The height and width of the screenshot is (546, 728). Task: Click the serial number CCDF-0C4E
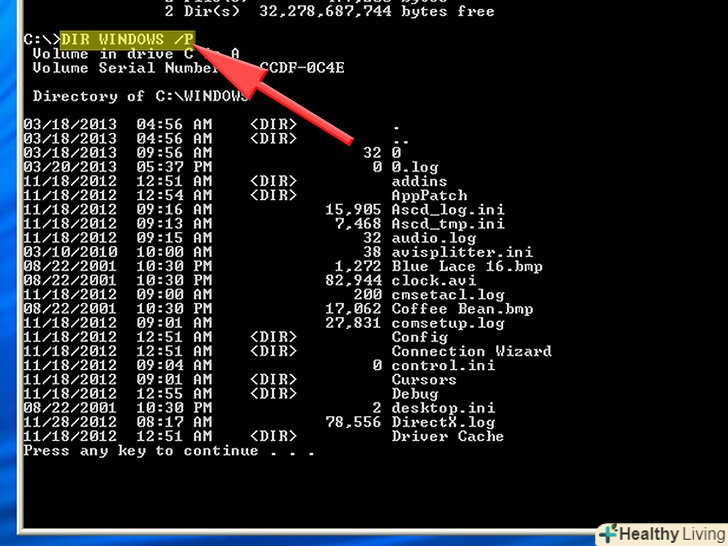point(302,68)
